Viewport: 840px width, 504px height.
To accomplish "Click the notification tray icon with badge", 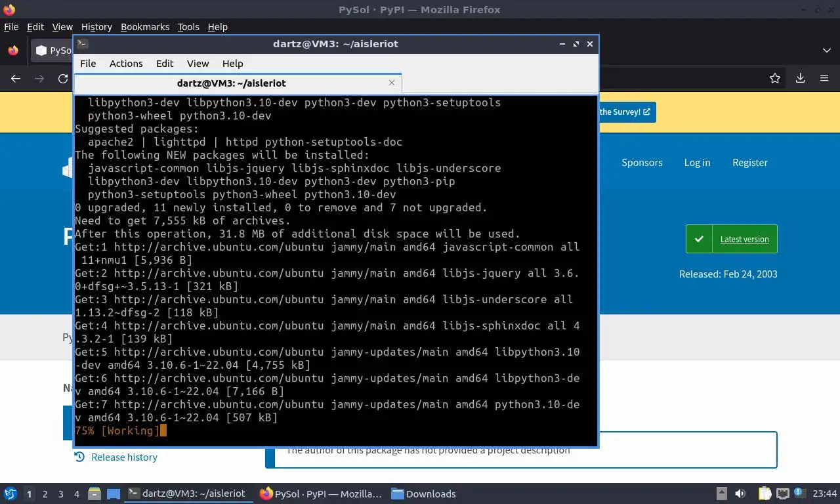I will pos(801,493).
